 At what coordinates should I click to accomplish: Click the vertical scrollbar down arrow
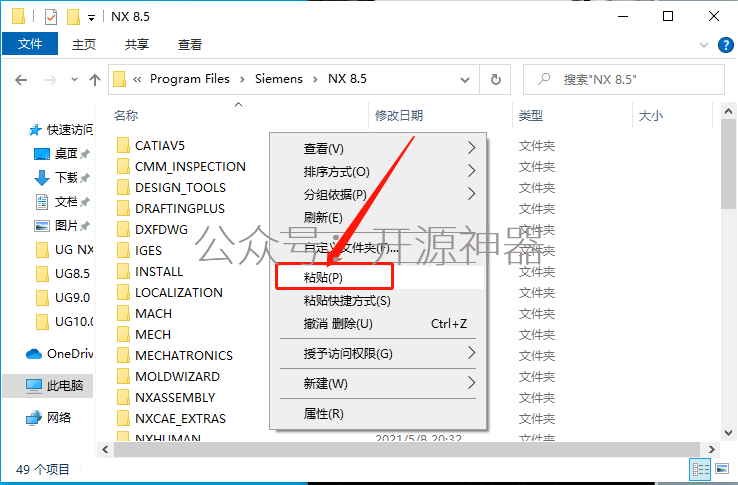728,433
